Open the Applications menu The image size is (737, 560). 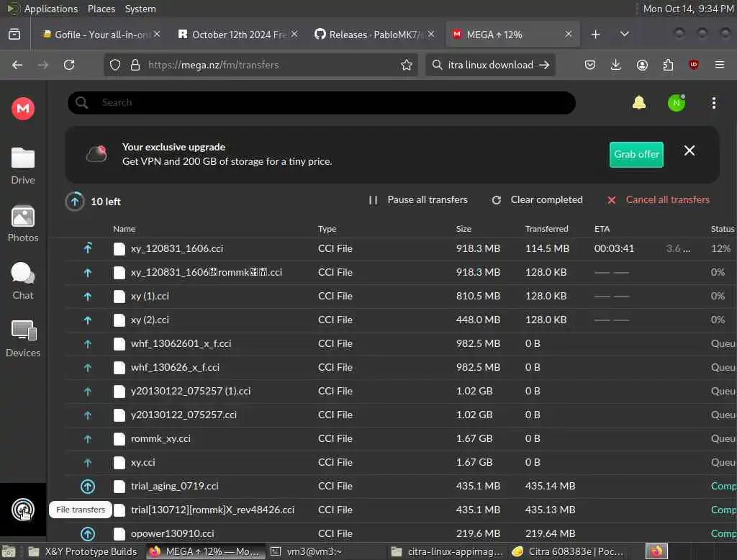50,9
